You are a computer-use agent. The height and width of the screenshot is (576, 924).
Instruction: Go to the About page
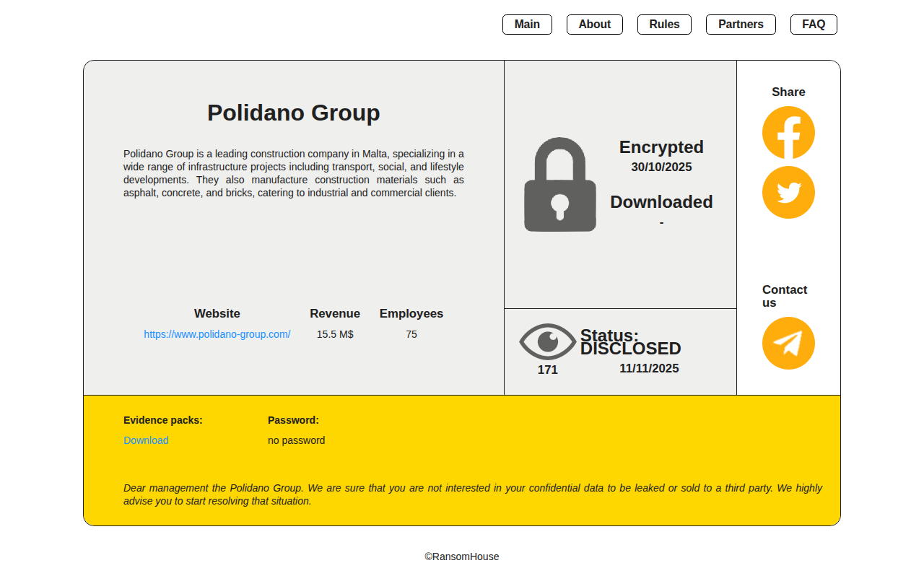[594, 25]
